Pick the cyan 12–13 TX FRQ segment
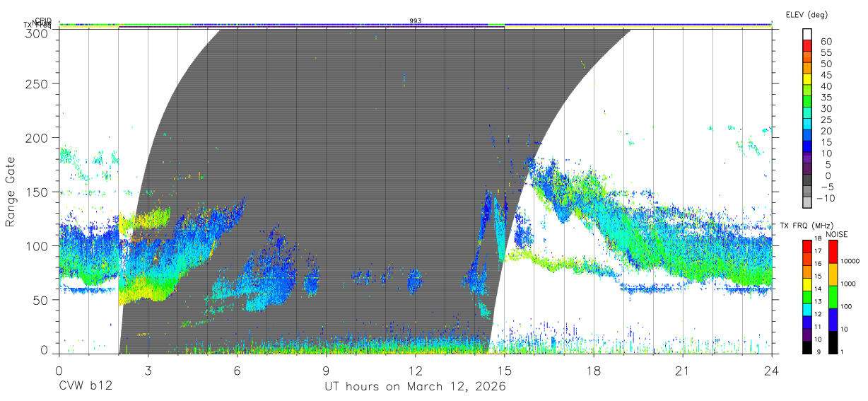Viewport: 868px width, 401px height. [807, 309]
